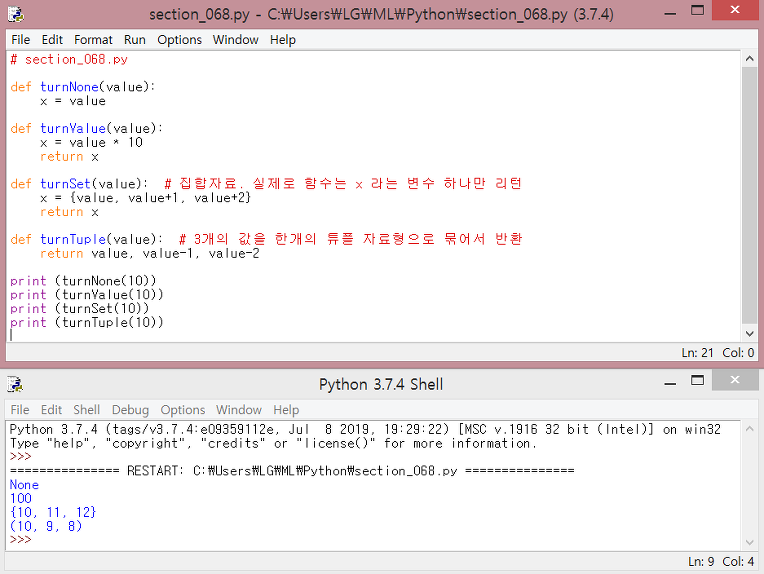Click the 'None' output in the shell
The image size is (764, 574).
tap(24, 485)
